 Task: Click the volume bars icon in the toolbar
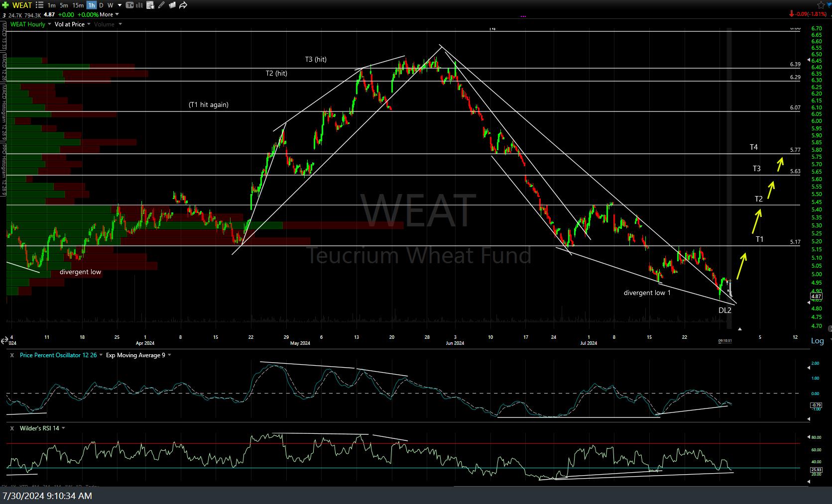pyautogui.click(x=138, y=5)
